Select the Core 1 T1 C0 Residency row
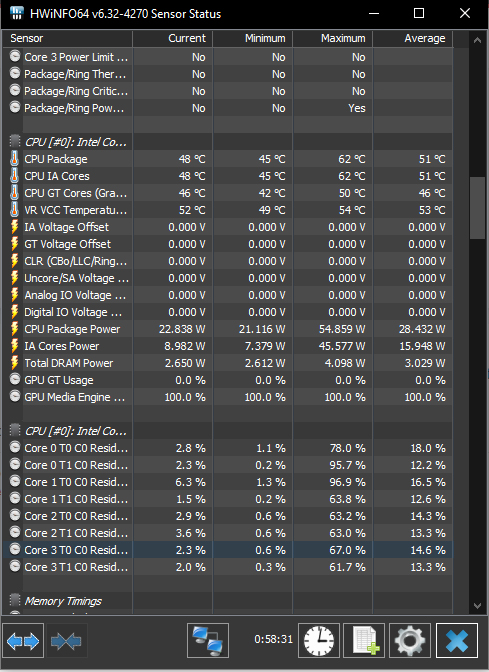The image size is (489, 672). 228,499
